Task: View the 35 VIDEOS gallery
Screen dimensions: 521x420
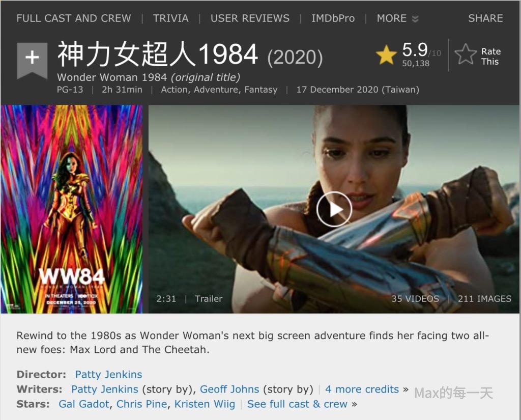Action: pyautogui.click(x=415, y=299)
